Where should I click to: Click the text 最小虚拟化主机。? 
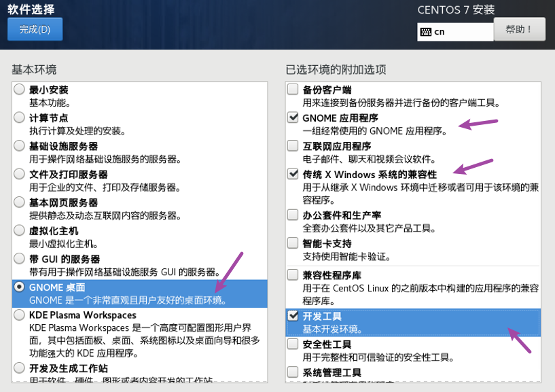[64, 244]
